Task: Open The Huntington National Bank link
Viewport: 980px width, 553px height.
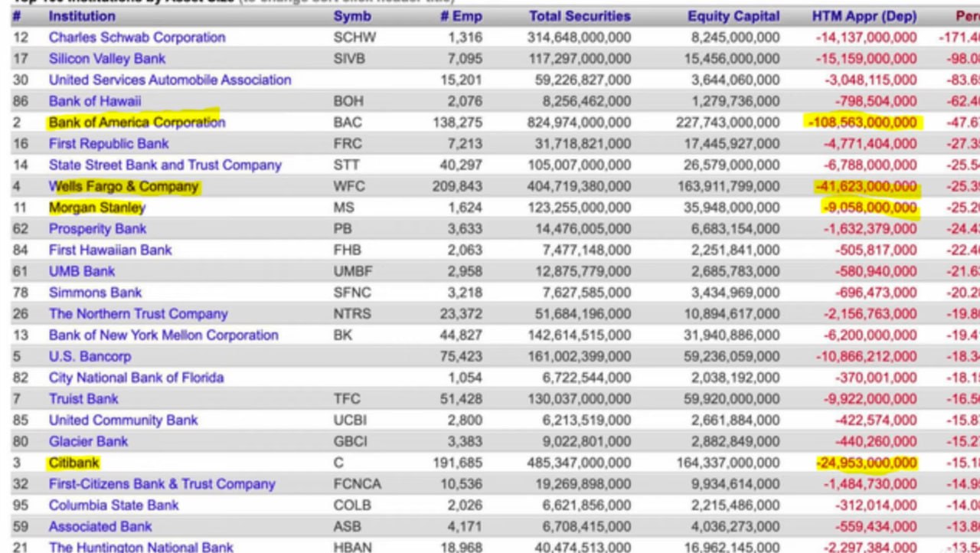Action: (x=141, y=546)
